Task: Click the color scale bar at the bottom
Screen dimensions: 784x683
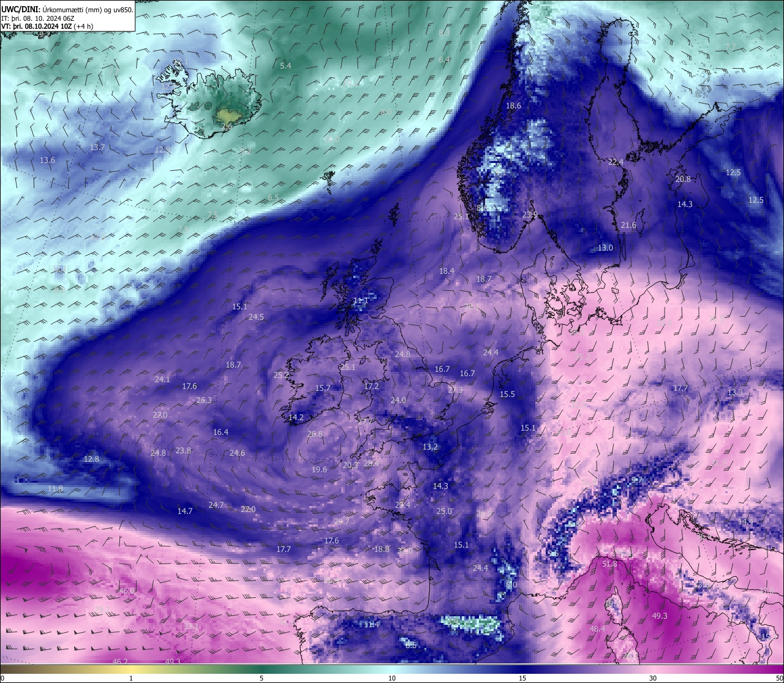Action: [392, 670]
